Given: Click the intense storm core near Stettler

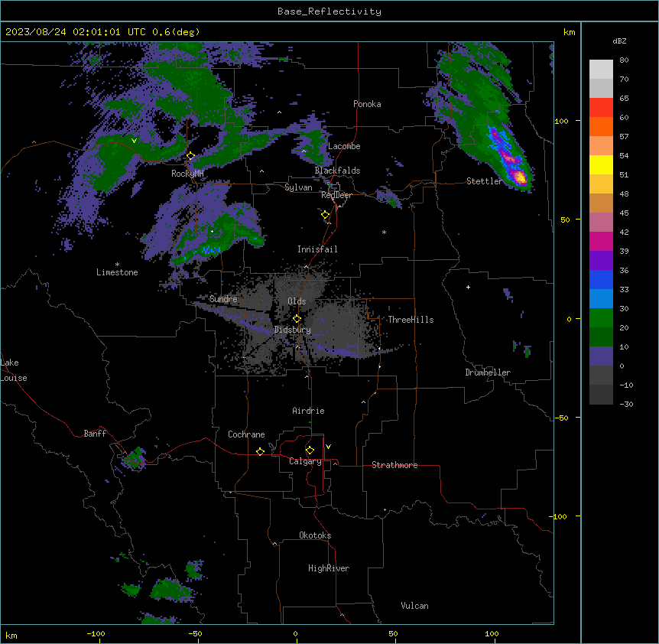Looking at the screenshot, I should [x=520, y=177].
